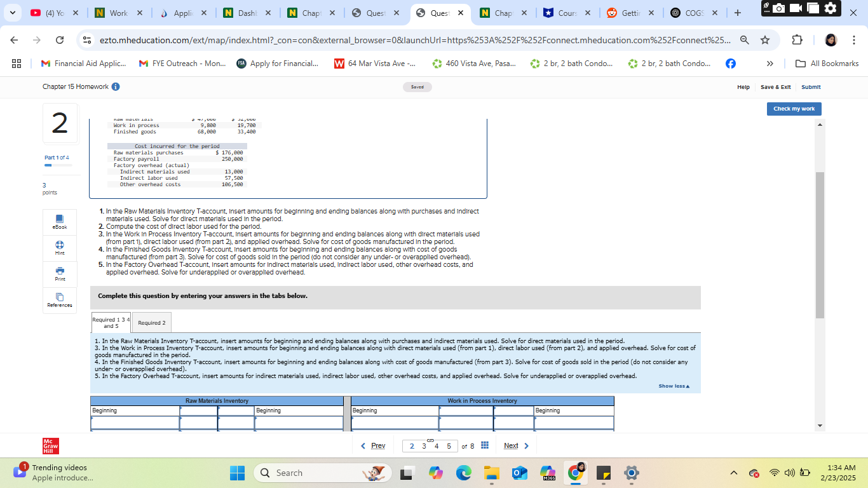Expand the hidden bookmarks overflow chevron
The width and height of the screenshot is (868, 488).
click(770, 64)
